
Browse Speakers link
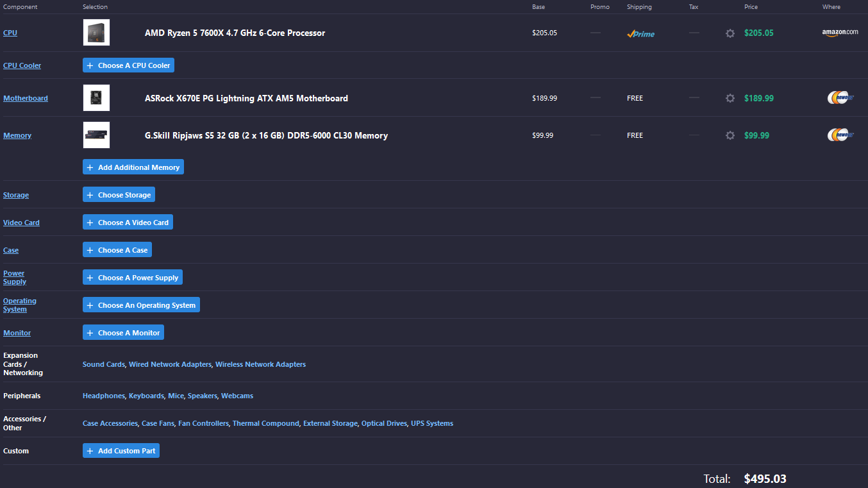click(203, 396)
